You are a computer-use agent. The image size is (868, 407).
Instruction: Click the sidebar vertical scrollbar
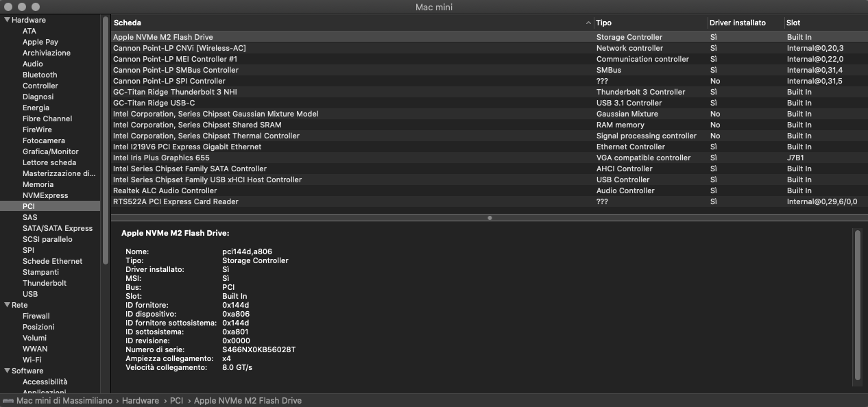106,140
